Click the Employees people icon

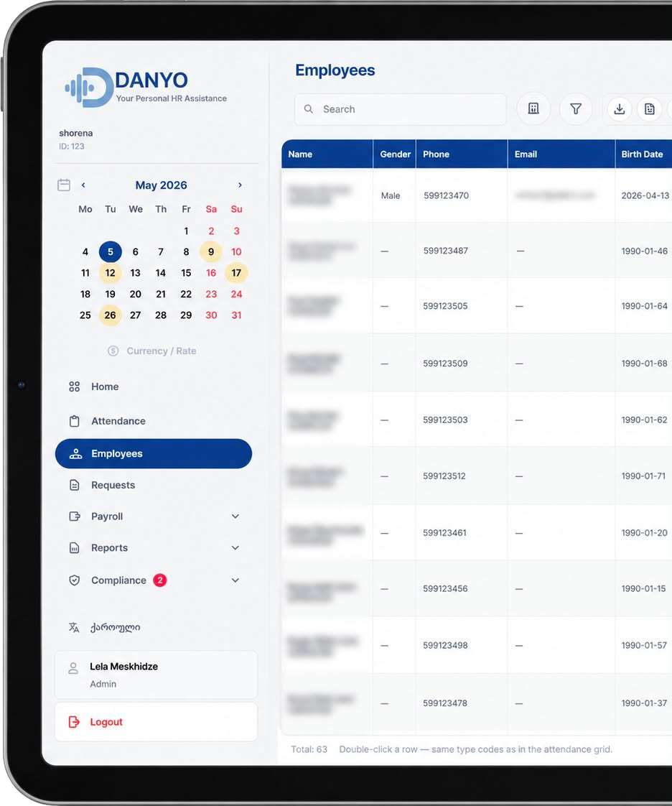click(x=75, y=453)
